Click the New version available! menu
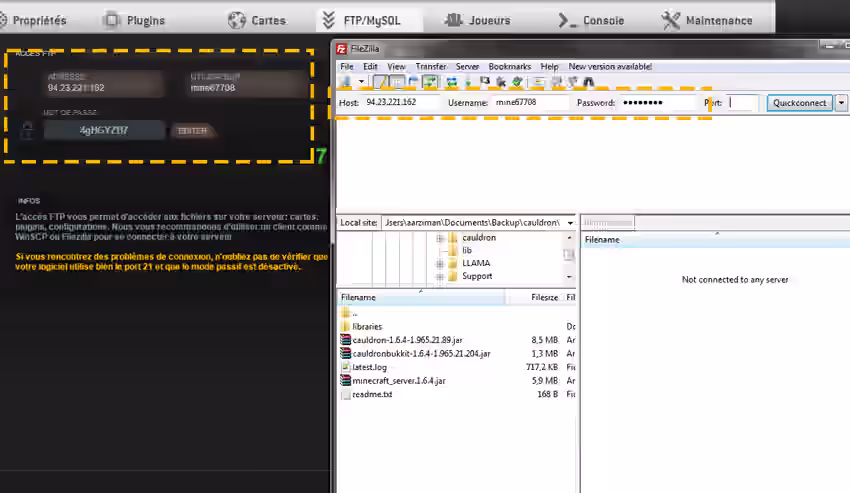This screenshot has height=493, width=850. tap(610, 67)
